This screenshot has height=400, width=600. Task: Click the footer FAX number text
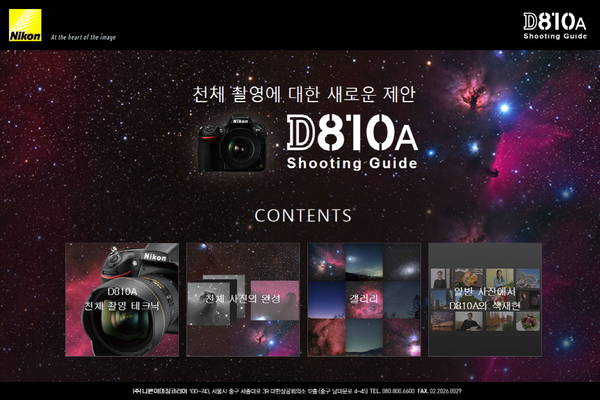tap(440, 391)
